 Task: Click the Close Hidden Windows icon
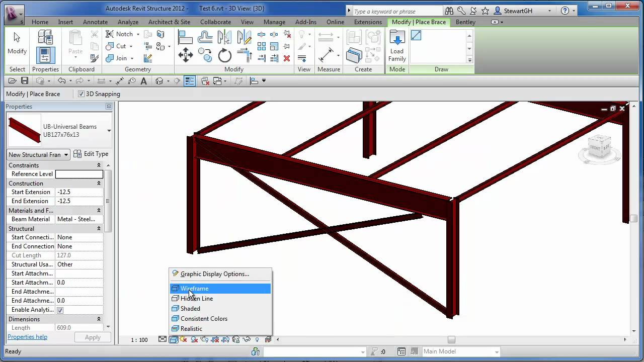(x=205, y=81)
